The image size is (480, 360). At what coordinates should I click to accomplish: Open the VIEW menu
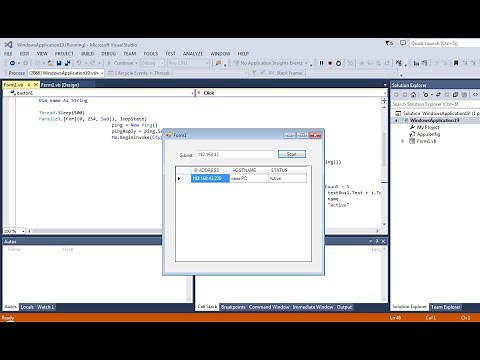pos(42,54)
